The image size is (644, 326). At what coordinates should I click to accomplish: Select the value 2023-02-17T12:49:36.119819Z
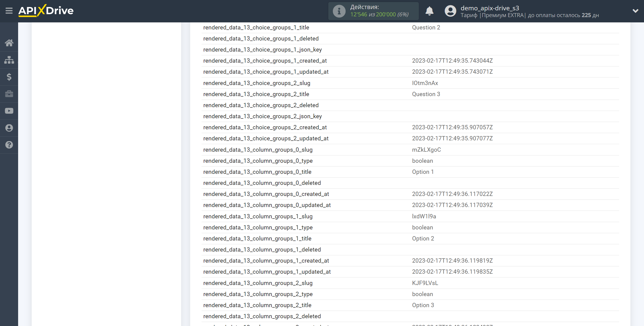pyautogui.click(x=452, y=261)
